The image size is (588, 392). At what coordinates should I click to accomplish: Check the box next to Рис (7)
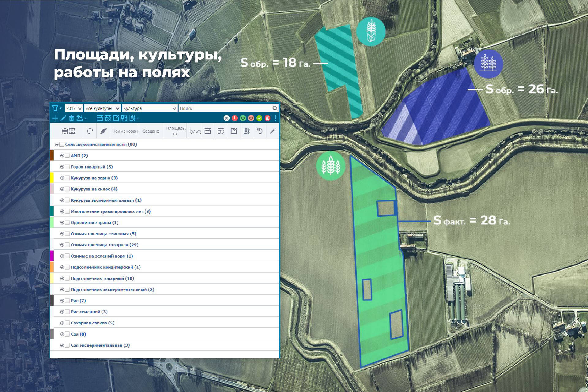[x=67, y=301]
